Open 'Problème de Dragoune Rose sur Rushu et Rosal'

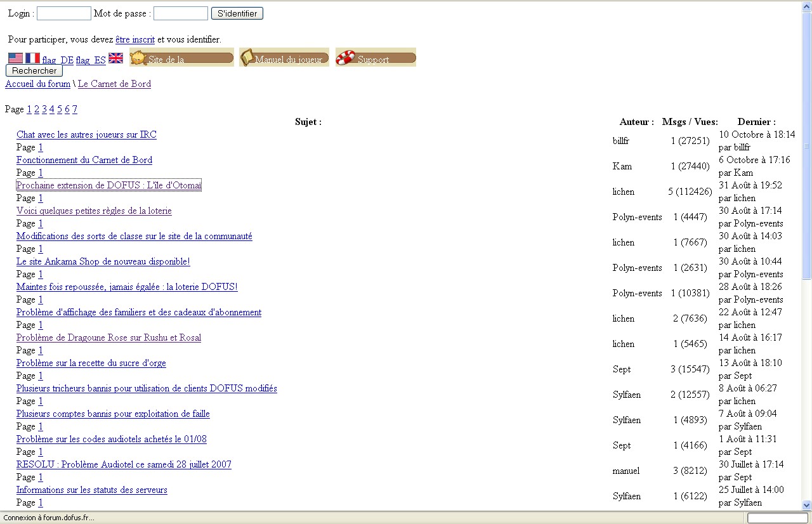click(108, 337)
